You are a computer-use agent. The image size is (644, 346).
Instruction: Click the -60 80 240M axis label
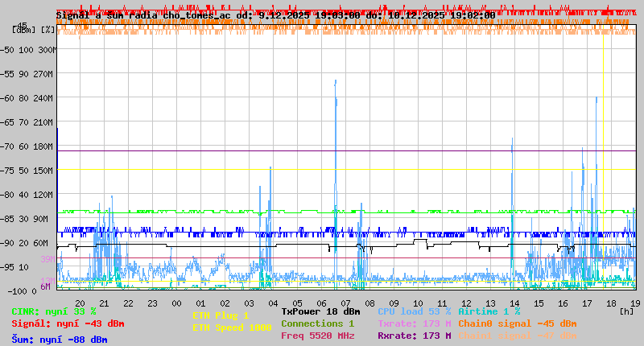pyautogui.click(x=27, y=98)
